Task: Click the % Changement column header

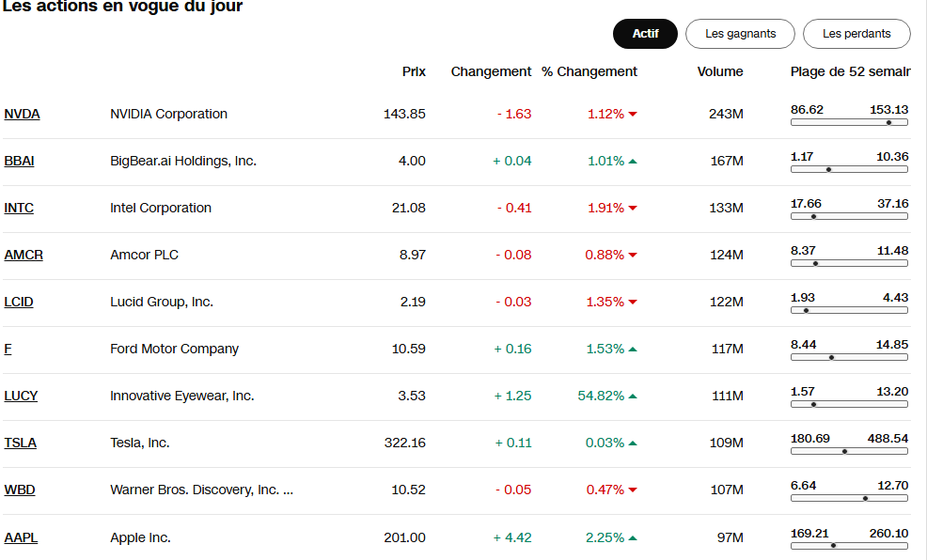Action: [x=589, y=71]
